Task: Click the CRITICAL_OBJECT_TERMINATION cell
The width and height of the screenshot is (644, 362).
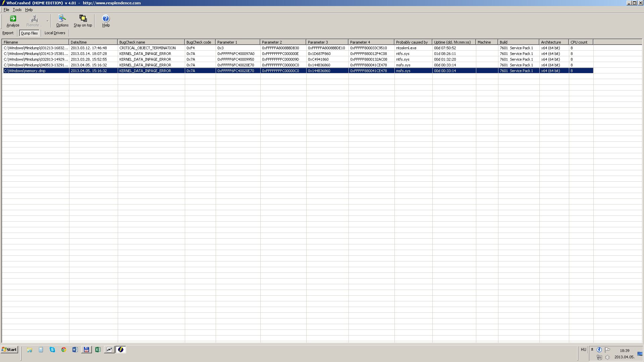Action: tap(151, 48)
